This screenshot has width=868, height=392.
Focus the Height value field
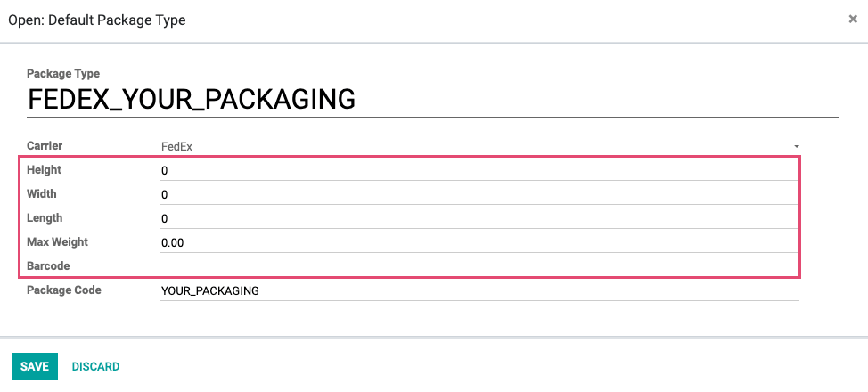[479, 171]
